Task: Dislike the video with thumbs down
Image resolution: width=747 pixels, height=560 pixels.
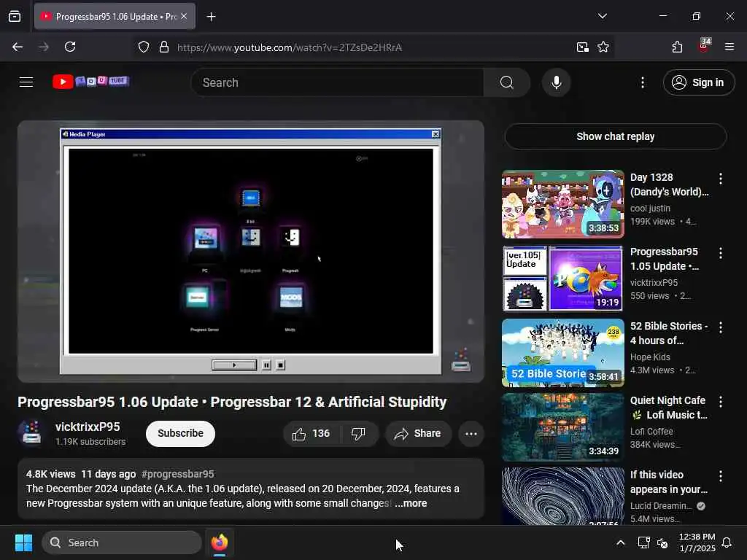Action: pos(358,434)
